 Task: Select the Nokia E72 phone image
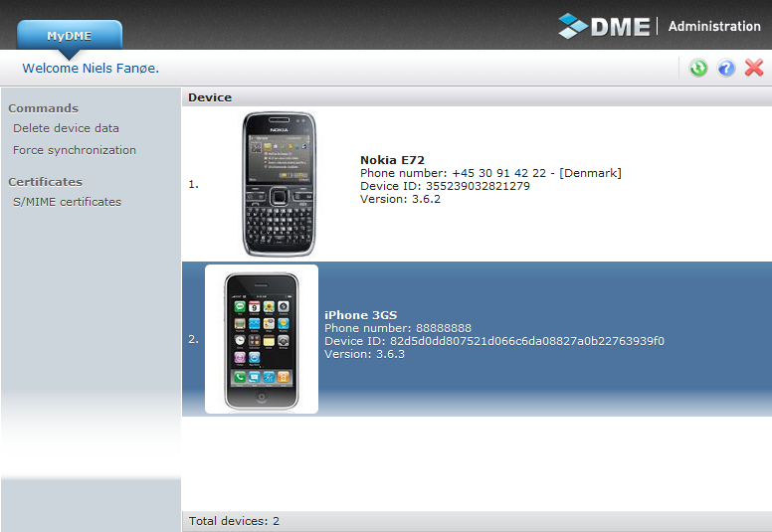click(x=279, y=184)
